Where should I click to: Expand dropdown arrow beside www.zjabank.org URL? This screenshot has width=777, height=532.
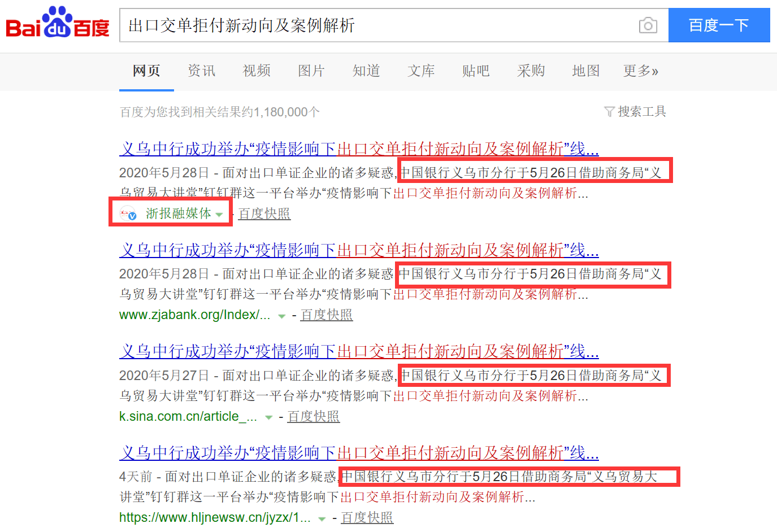tap(281, 316)
